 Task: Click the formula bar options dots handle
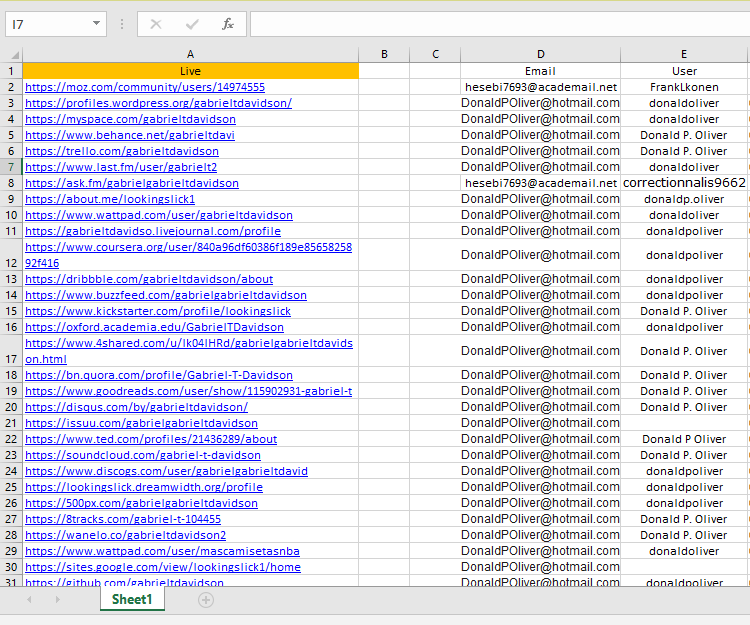[122, 24]
